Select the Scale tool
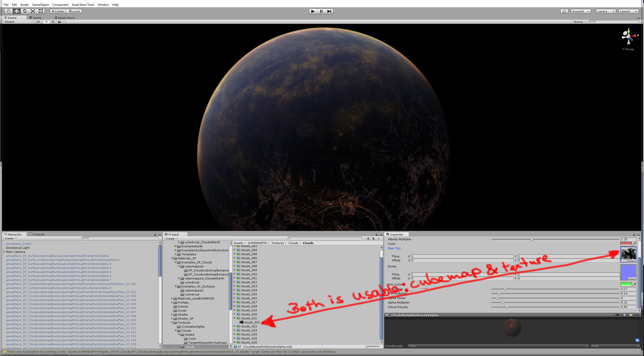Viewport: 644px width, 356px height. point(33,11)
